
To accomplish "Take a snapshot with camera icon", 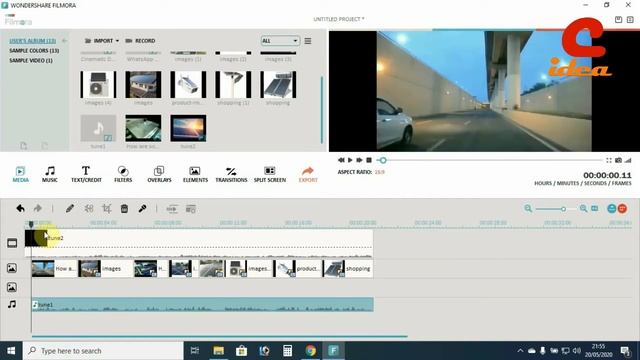I will (x=619, y=160).
